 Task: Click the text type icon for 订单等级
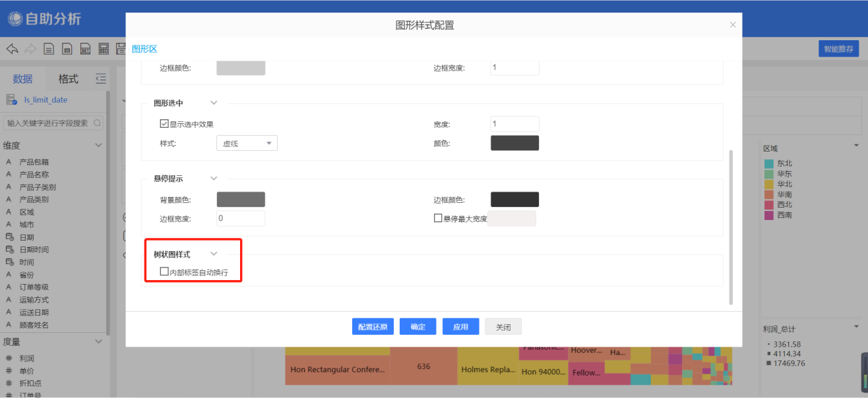coord(9,287)
